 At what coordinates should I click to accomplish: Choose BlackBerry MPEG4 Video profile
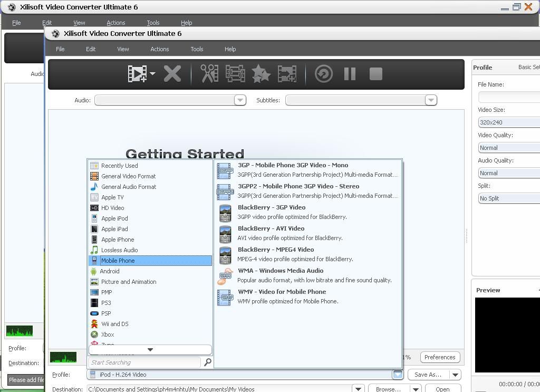click(308, 254)
